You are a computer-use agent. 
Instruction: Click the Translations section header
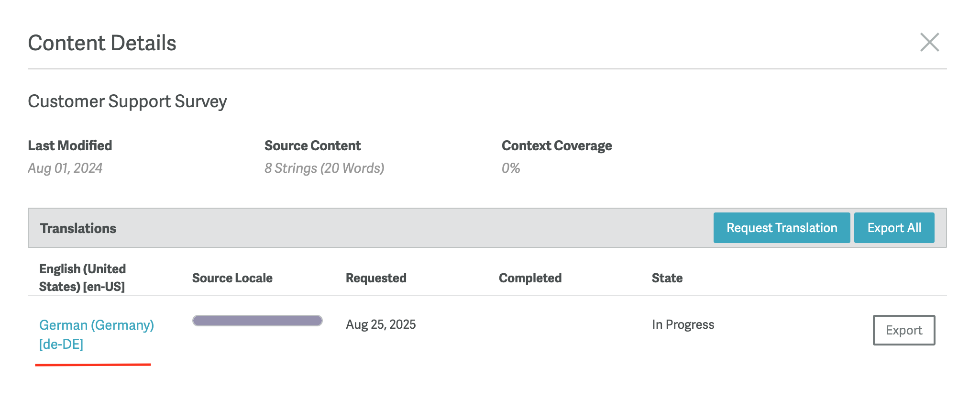(78, 228)
